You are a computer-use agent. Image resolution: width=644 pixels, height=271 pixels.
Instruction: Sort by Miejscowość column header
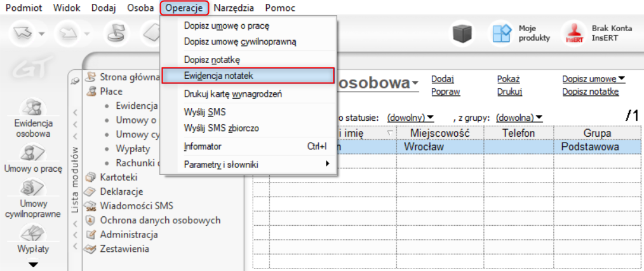440,133
